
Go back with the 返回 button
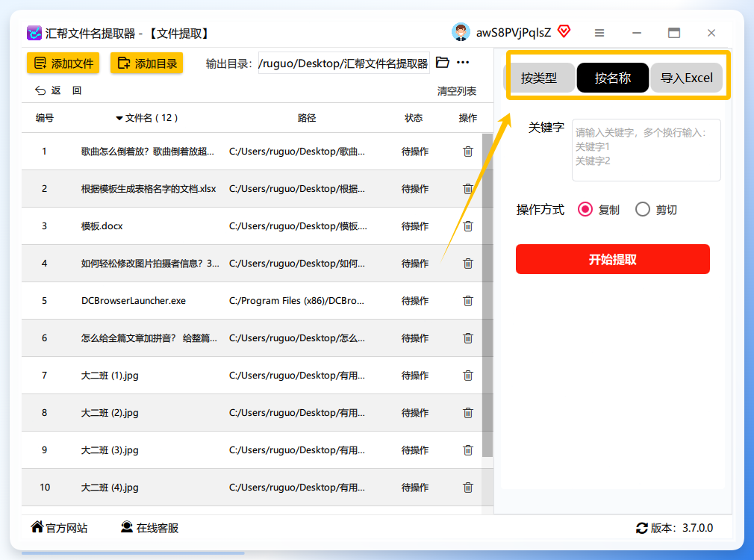[x=58, y=90]
